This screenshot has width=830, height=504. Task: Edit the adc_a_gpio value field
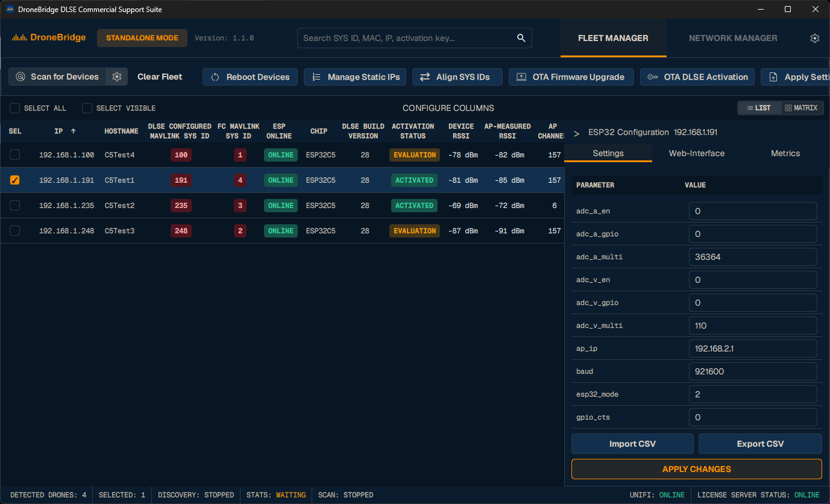pyautogui.click(x=753, y=234)
